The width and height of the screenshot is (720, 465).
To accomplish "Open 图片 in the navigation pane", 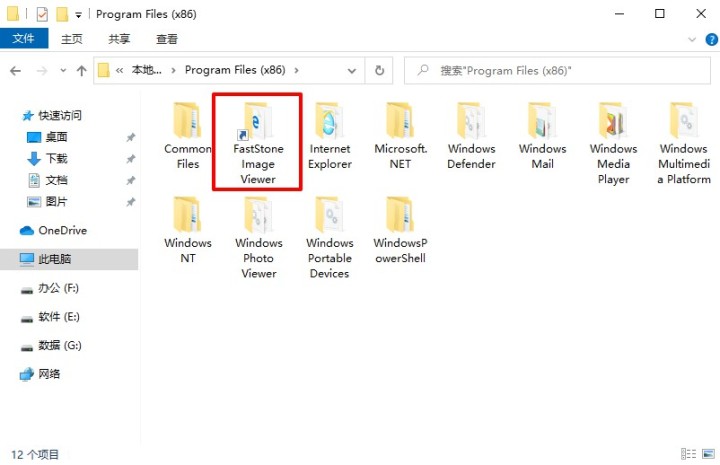I will tap(56, 202).
